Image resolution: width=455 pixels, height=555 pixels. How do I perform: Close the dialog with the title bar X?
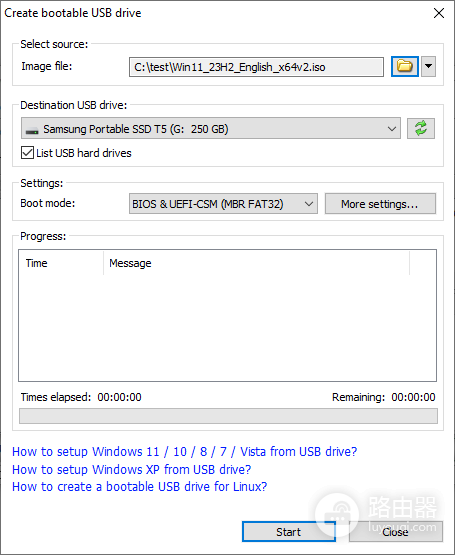[439, 13]
